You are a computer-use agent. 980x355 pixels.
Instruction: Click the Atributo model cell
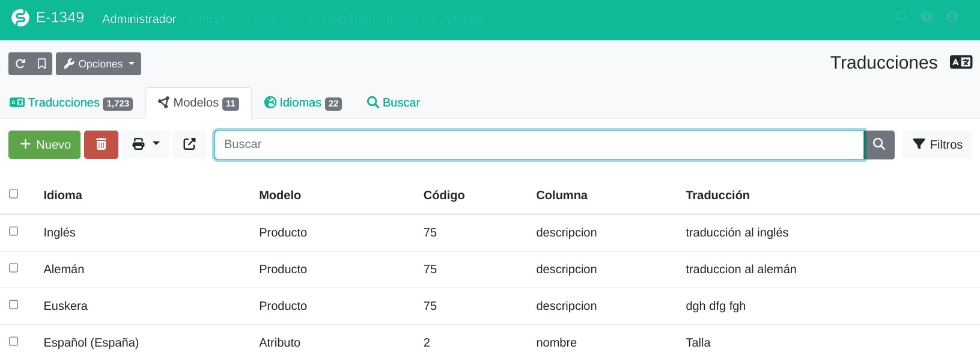coord(279,343)
